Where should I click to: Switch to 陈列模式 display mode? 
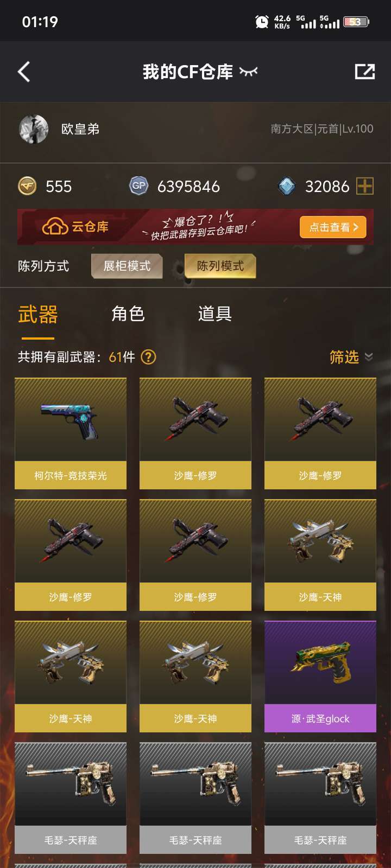point(220,266)
